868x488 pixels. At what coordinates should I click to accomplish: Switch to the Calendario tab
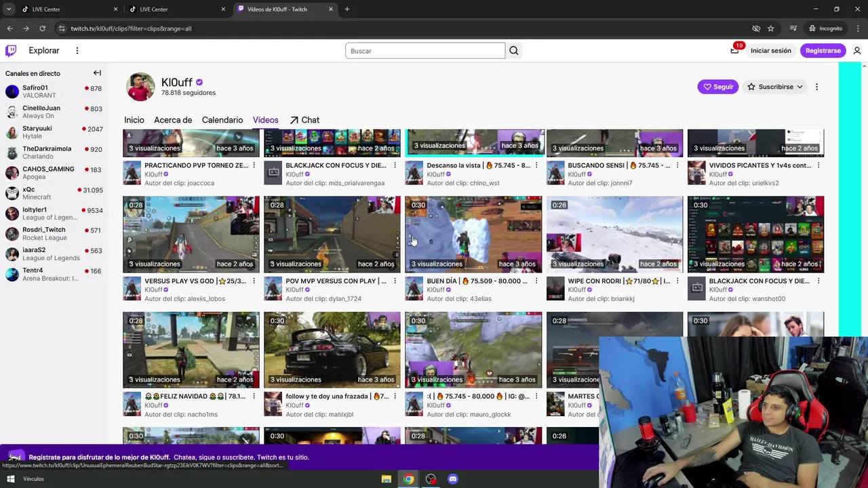tap(222, 120)
